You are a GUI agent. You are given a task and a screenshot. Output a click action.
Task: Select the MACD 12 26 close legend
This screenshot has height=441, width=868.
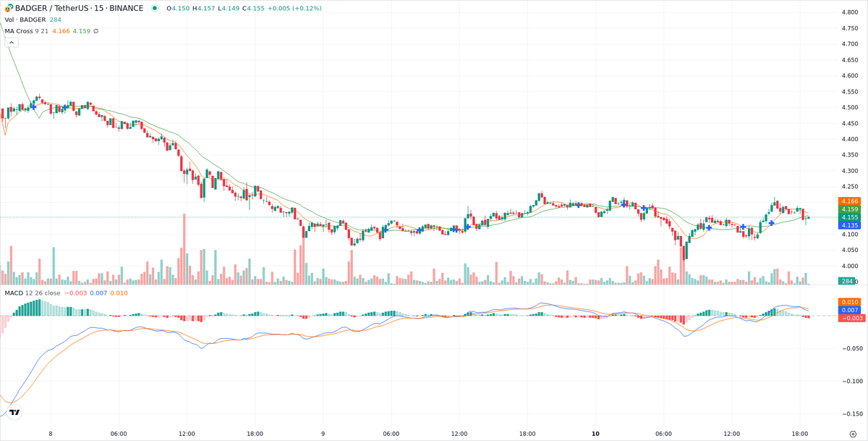pos(33,293)
